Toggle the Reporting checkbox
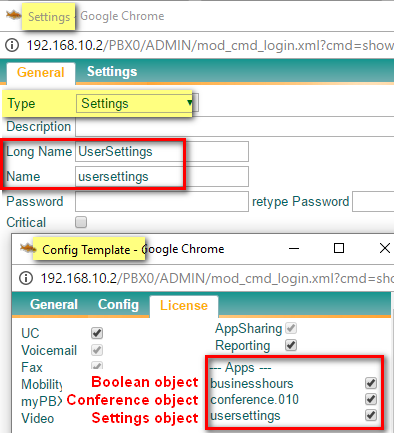 [291, 345]
